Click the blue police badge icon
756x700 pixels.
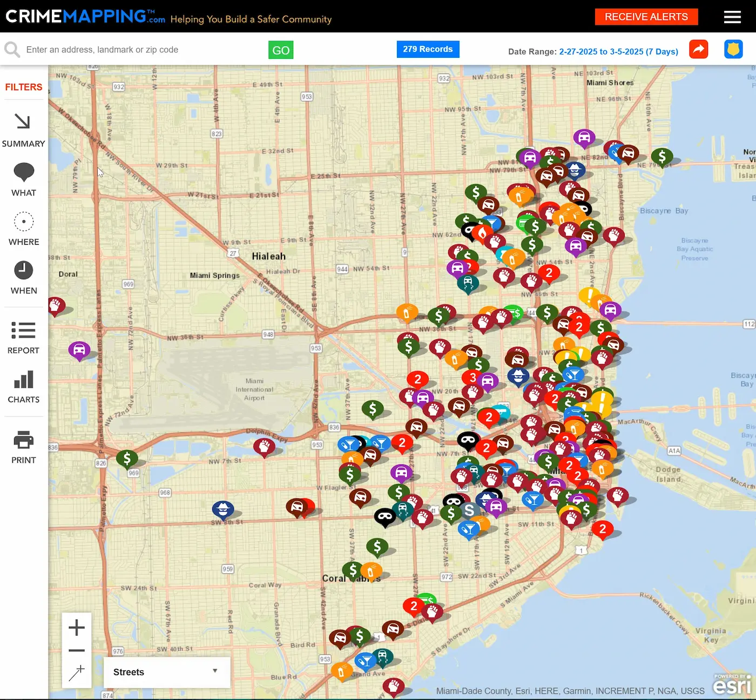point(733,49)
